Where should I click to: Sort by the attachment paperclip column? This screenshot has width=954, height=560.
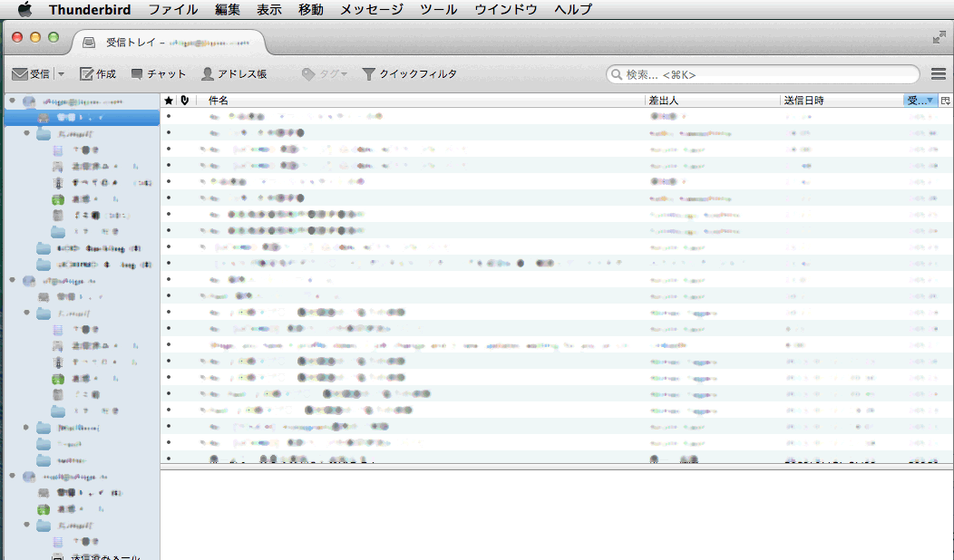[x=185, y=101]
